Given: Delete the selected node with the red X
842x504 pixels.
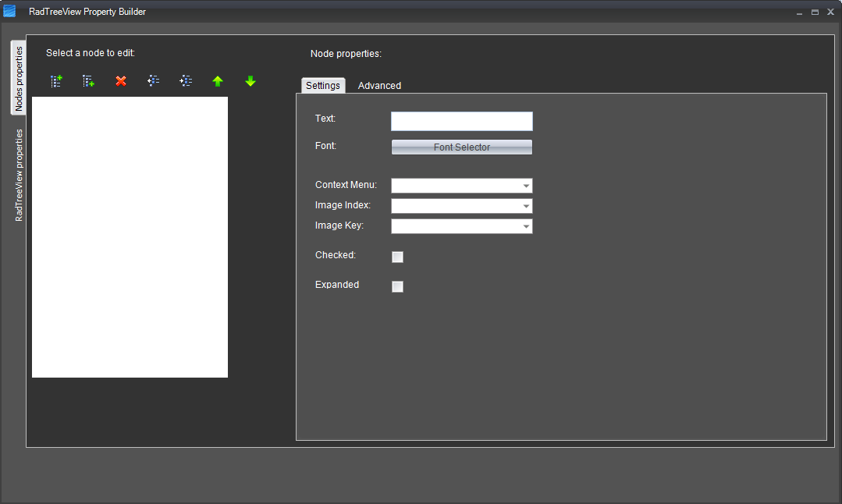Looking at the screenshot, I should pyautogui.click(x=121, y=81).
